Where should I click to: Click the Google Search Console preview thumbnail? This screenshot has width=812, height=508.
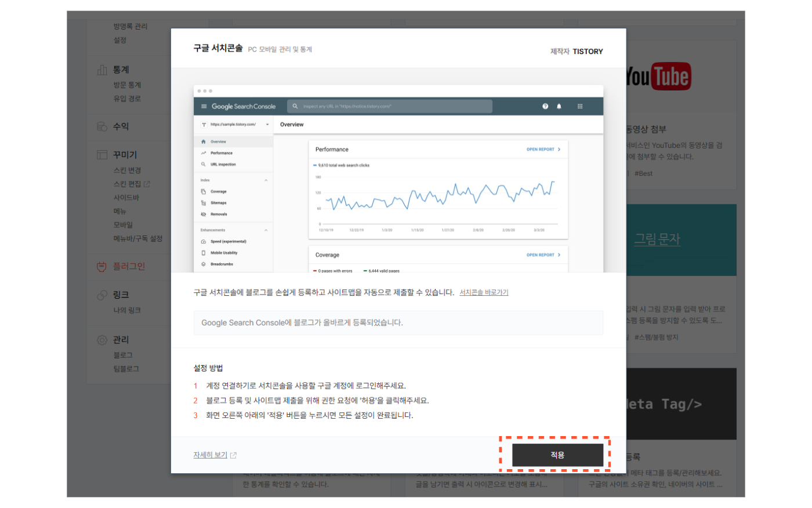click(x=398, y=179)
